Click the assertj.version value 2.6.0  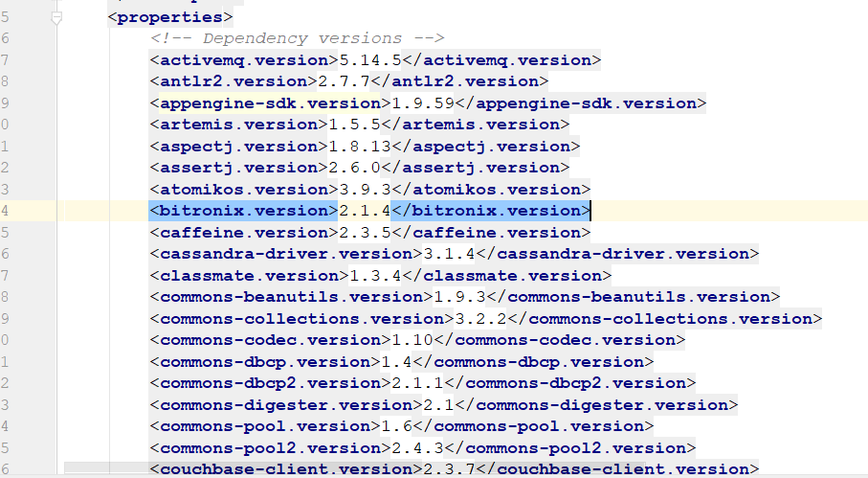click(354, 168)
